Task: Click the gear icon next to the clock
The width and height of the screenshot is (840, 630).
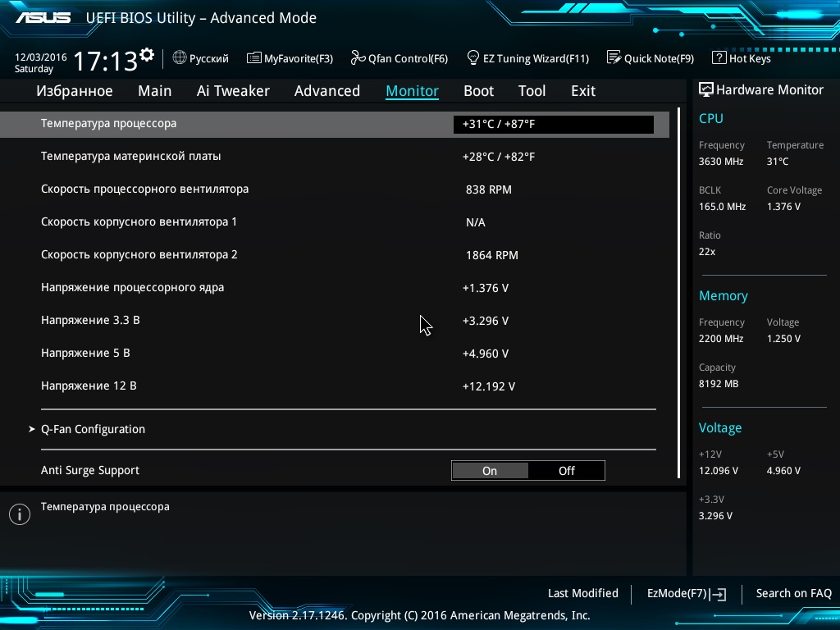Action: point(147,54)
